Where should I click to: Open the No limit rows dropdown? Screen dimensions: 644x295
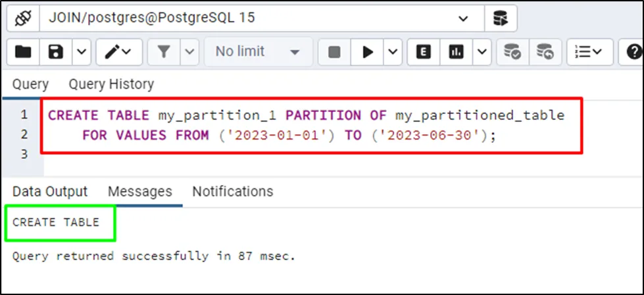point(259,52)
